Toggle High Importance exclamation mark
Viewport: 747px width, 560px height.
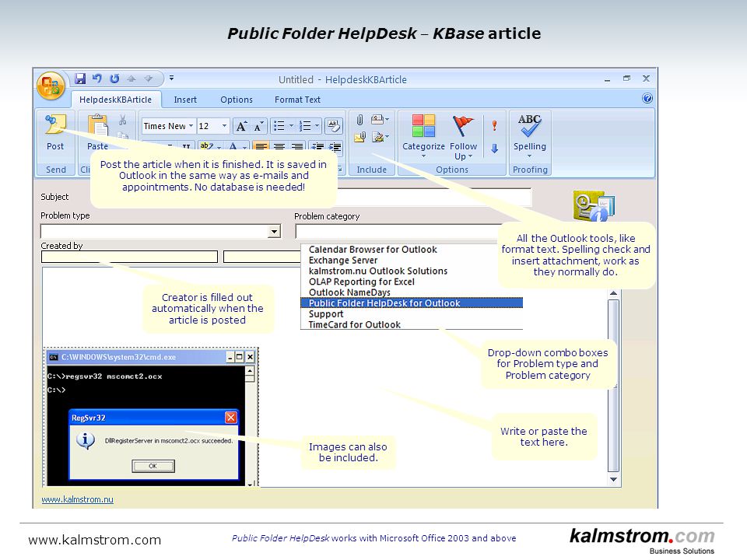click(x=495, y=125)
